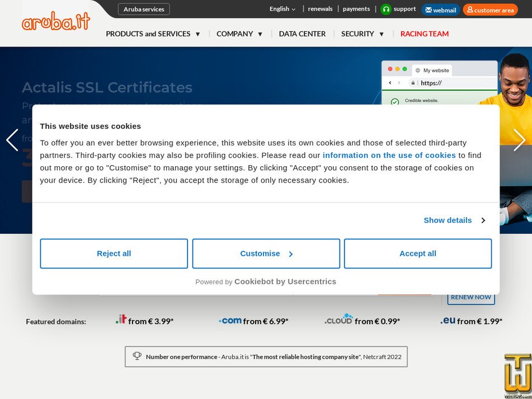Open information on the use of cookies
The height and width of the screenshot is (399, 532).
(389, 156)
